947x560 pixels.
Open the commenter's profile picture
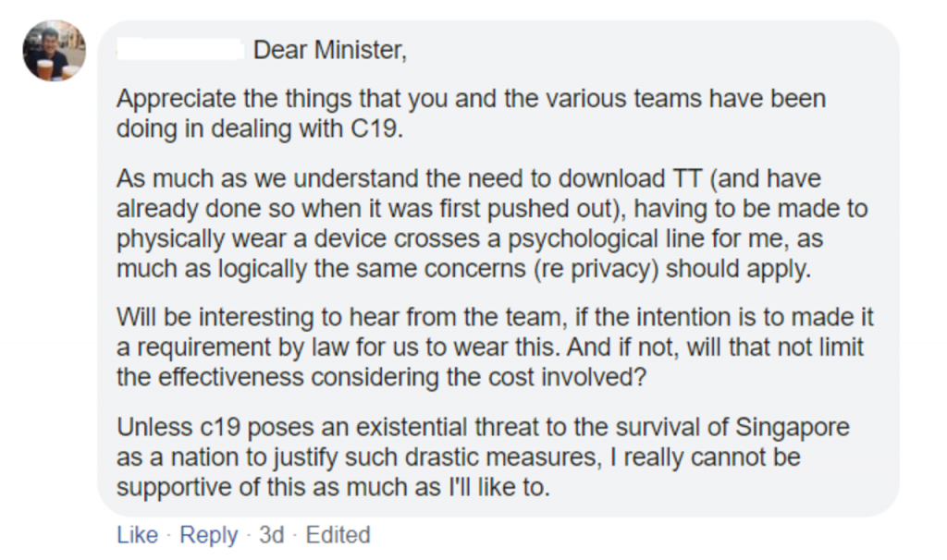click(x=55, y=51)
